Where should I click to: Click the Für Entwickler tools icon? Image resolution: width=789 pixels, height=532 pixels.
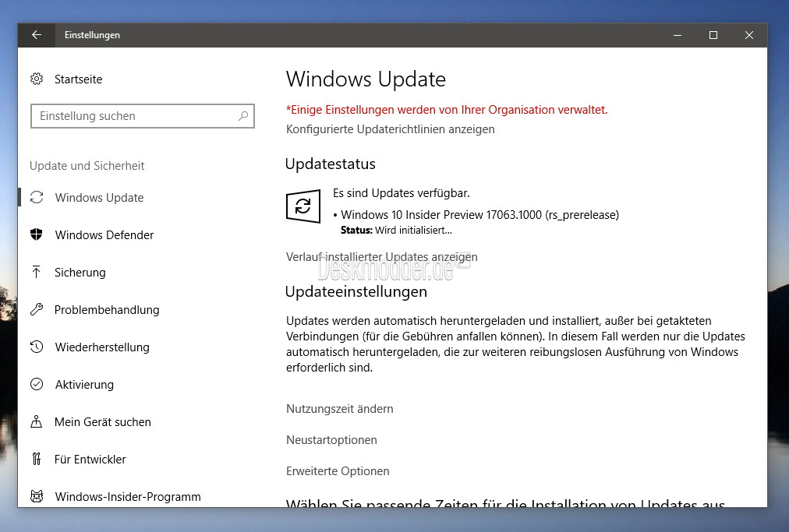click(x=36, y=459)
